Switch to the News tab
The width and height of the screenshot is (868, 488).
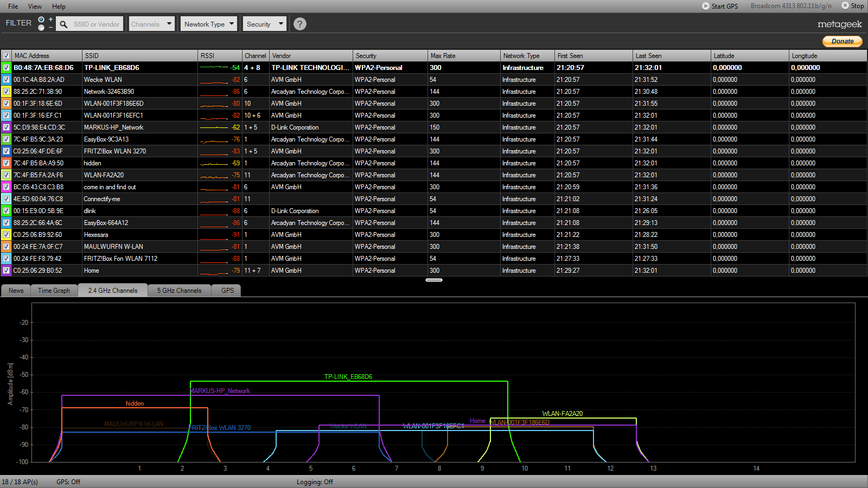click(16, 291)
